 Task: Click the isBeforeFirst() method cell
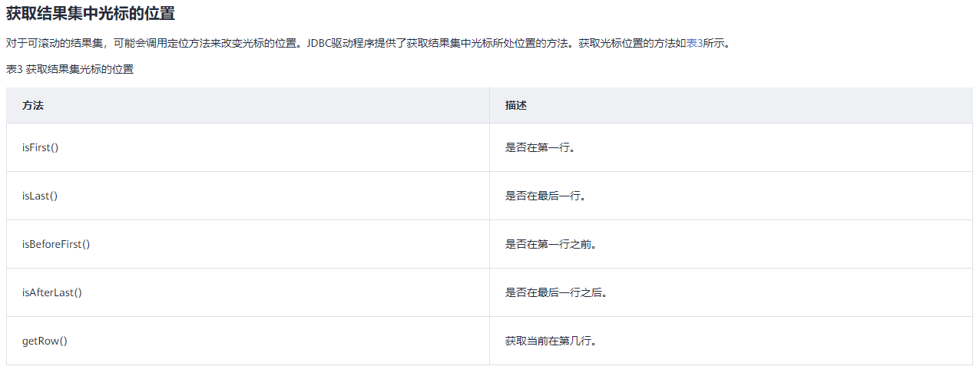click(56, 244)
